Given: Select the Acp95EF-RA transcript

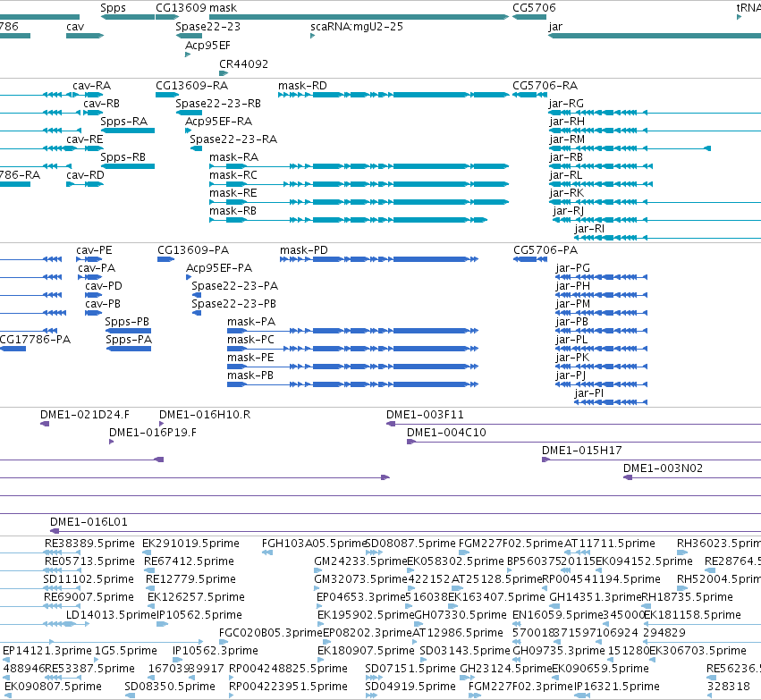Looking at the screenshot, I should [188, 131].
